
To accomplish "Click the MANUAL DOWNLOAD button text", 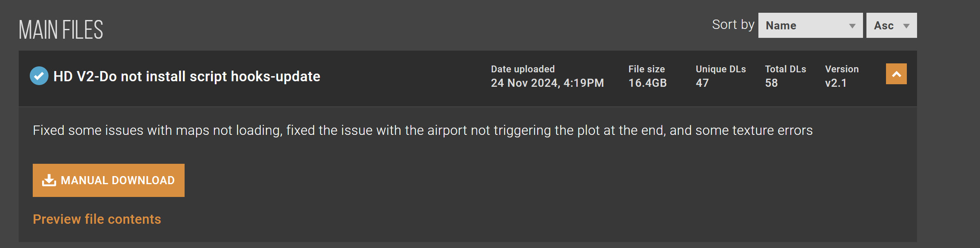I will point(118,180).
